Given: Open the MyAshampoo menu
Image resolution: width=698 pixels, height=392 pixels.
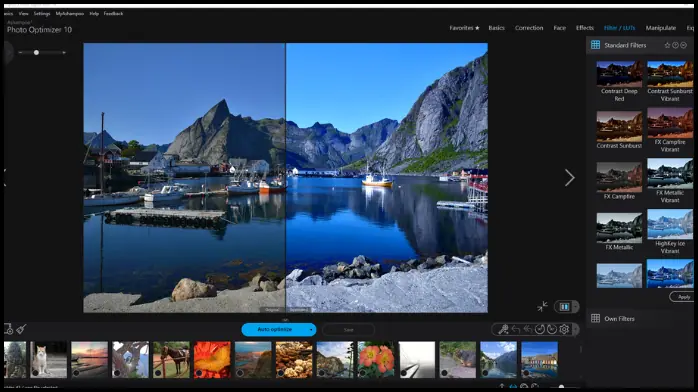Looking at the screenshot, I should 69,14.
